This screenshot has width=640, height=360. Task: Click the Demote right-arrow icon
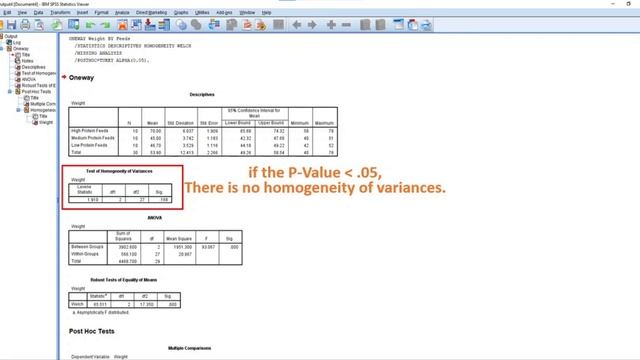point(312,25)
